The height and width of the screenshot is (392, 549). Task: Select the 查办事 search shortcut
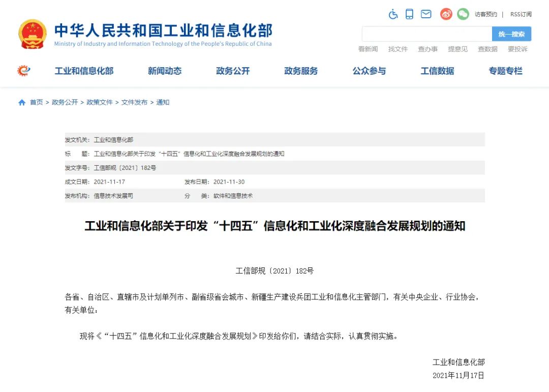(428, 49)
